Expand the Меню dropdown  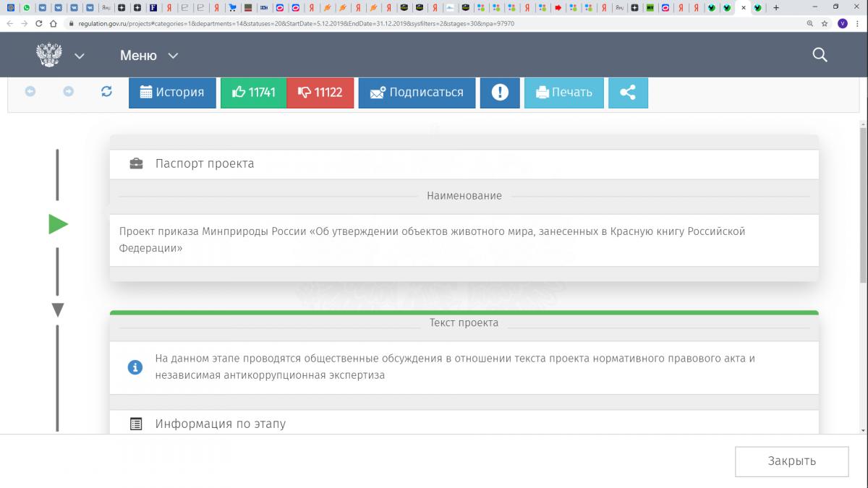click(x=148, y=56)
